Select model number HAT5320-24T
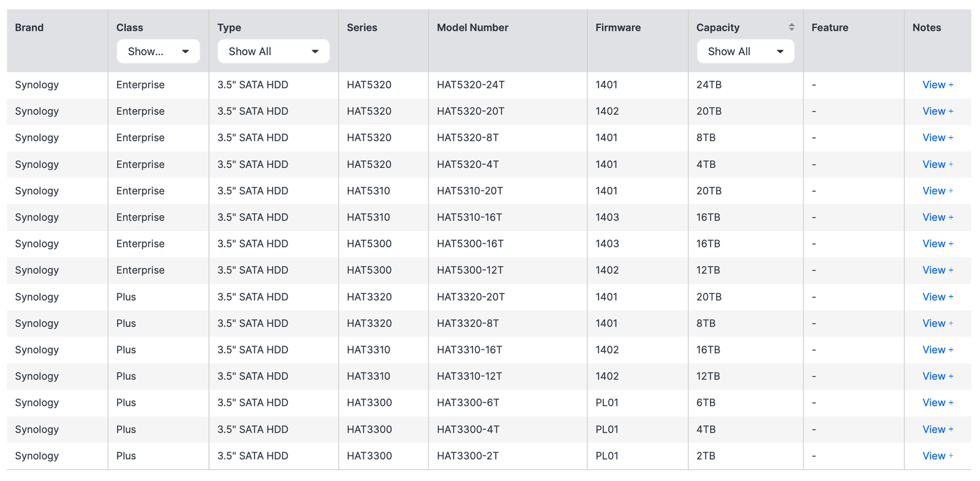The width and height of the screenshot is (980, 481). point(470,85)
